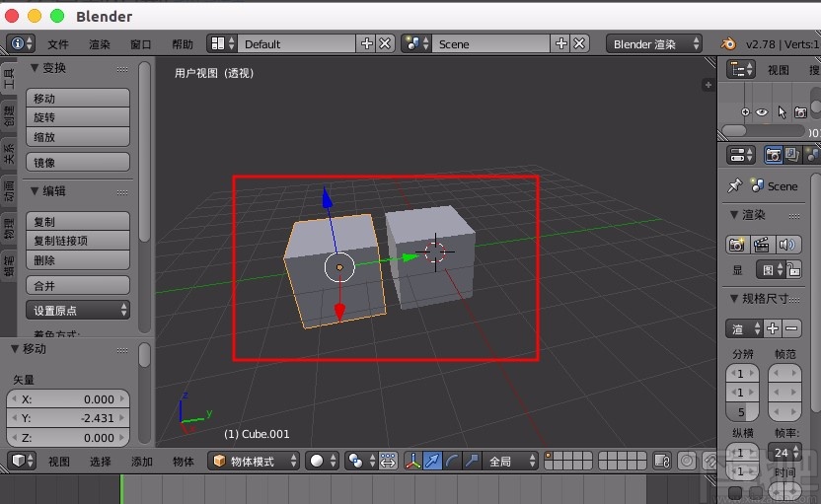Open the Help menu
The image size is (821, 504).
pyautogui.click(x=183, y=44)
